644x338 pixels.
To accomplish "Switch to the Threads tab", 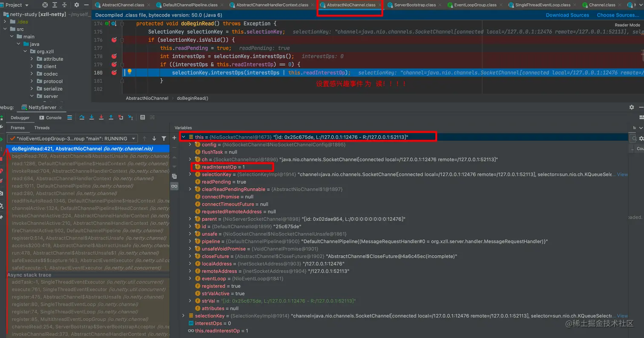I will pos(42,128).
